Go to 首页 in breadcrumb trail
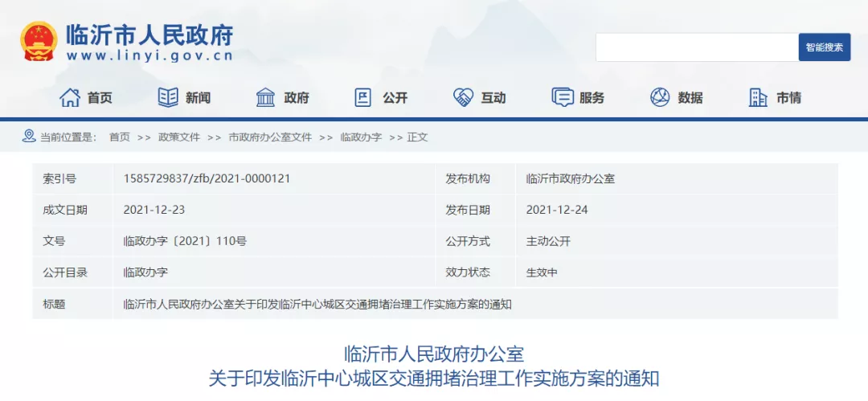 coord(120,137)
